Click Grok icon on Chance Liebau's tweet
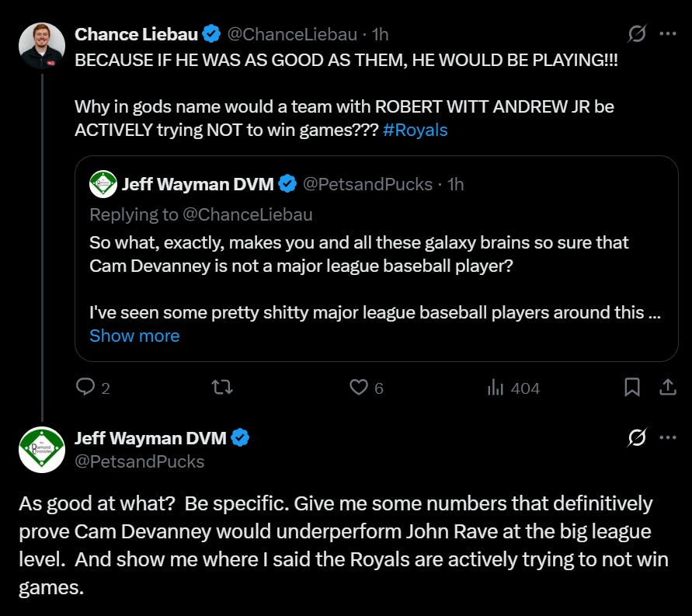The image size is (692, 616). point(637,34)
